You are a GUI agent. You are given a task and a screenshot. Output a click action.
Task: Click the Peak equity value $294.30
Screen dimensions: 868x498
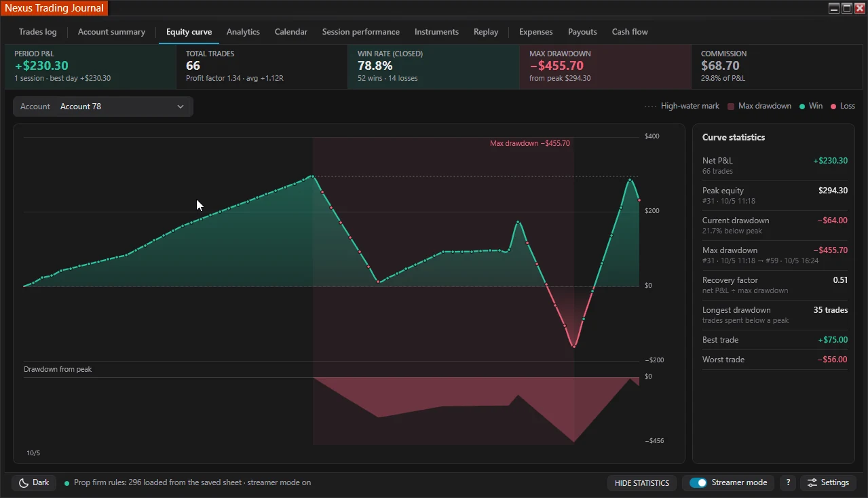coord(833,191)
